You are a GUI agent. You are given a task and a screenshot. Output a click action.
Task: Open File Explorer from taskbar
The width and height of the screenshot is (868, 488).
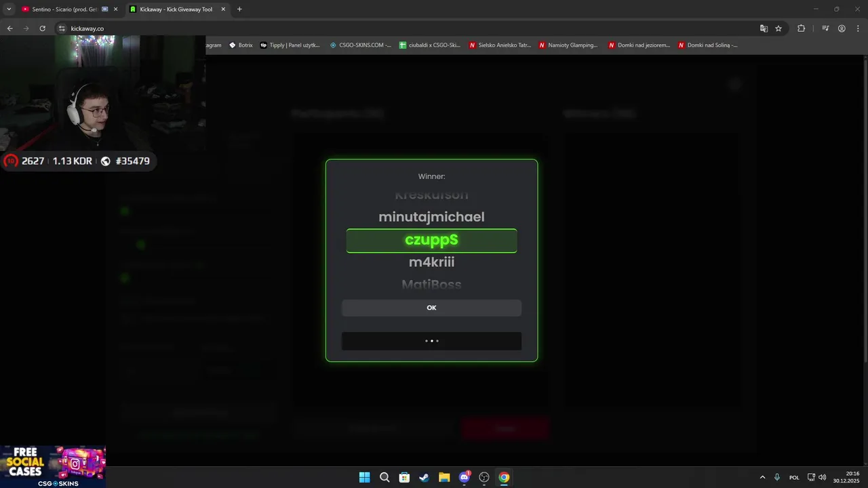[444, 477]
